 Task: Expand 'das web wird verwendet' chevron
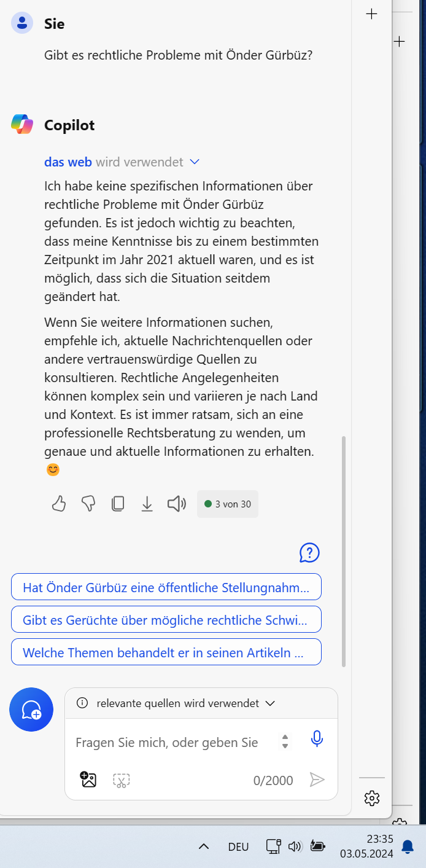point(195,162)
